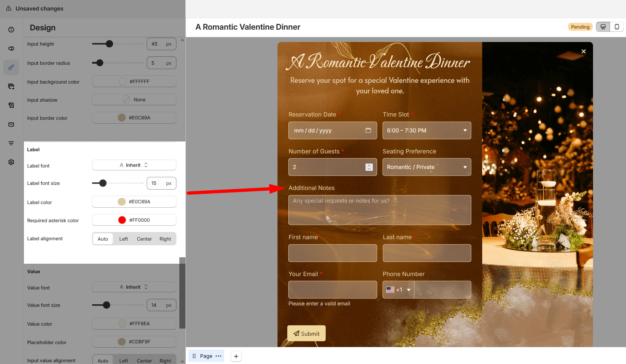Click the Submit button on form
This screenshot has height=364, width=626.
(306, 333)
